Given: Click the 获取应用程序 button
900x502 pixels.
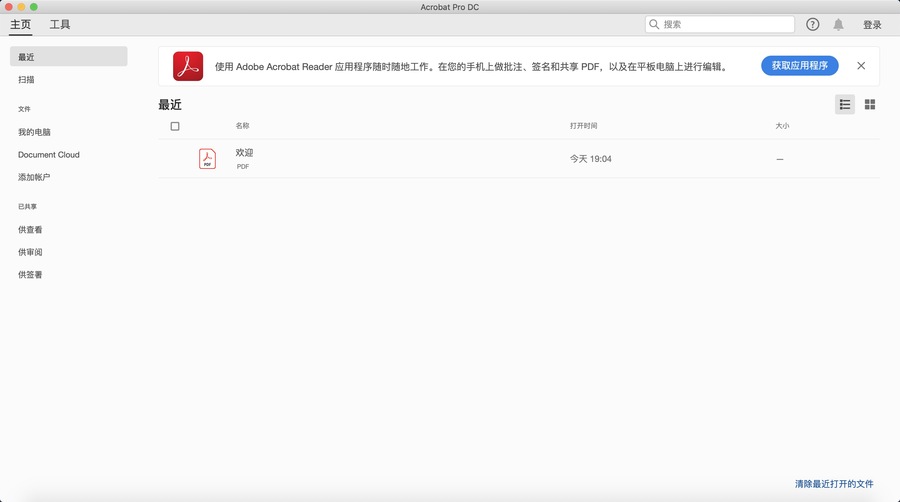Looking at the screenshot, I should (800, 65).
